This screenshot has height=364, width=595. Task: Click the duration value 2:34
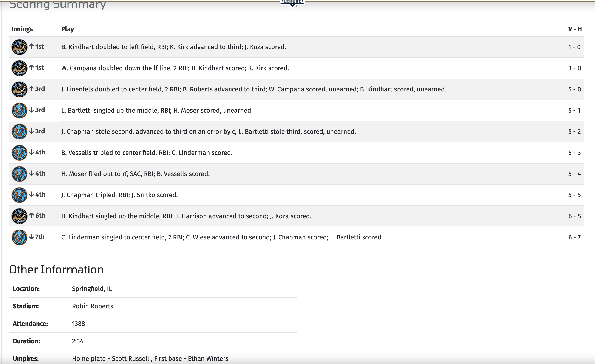77,341
